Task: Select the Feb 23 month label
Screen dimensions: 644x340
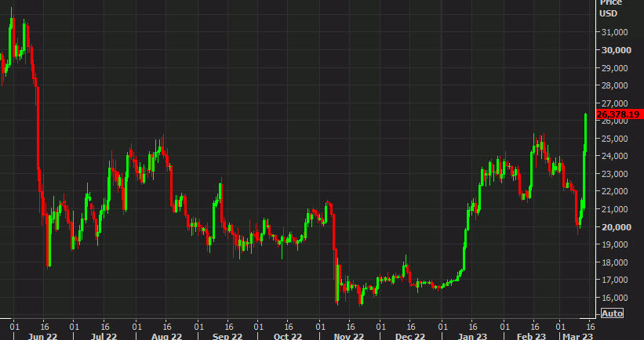Action: click(530, 335)
